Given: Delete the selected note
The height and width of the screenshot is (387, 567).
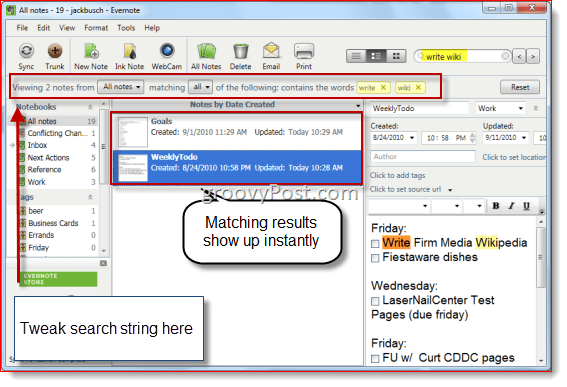Looking at the screenshot, I should [x=240, y=56].
